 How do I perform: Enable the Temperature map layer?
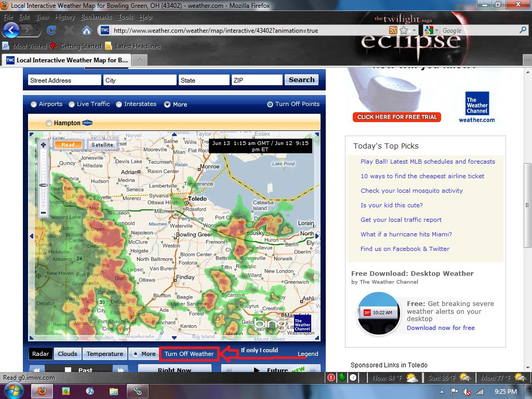click(105, 354)
